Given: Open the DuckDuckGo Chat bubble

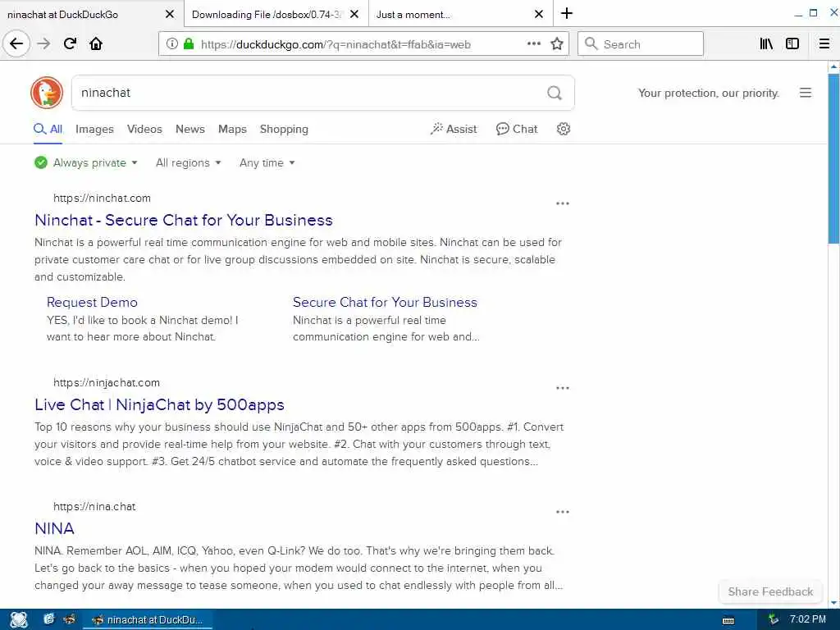Looking at the screenshot, I should tap(517, 129).
